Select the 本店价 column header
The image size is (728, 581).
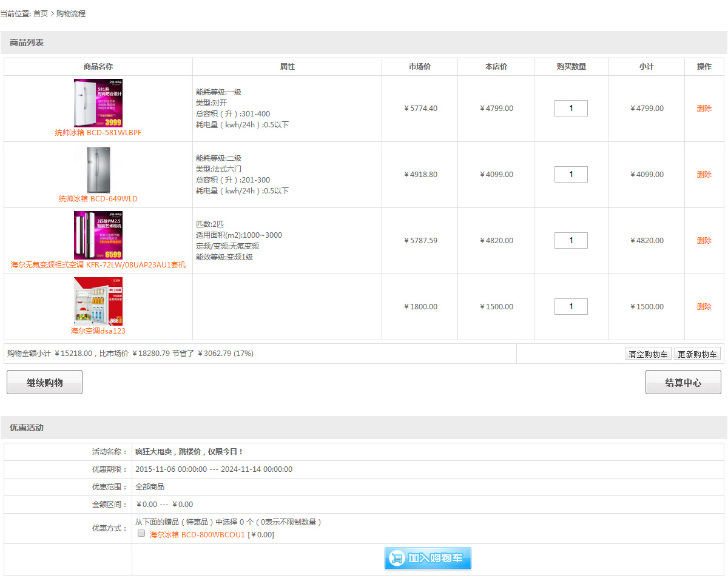coord(496,67)
